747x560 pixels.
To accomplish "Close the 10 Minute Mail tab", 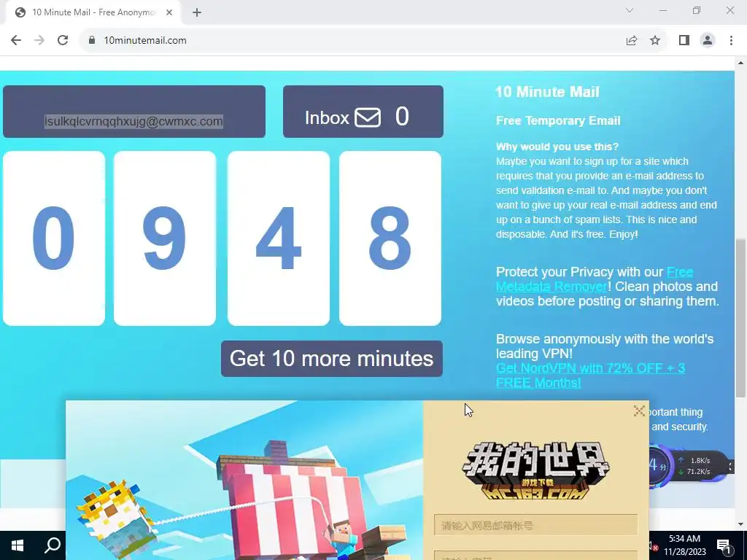I will tap(169, 13).
